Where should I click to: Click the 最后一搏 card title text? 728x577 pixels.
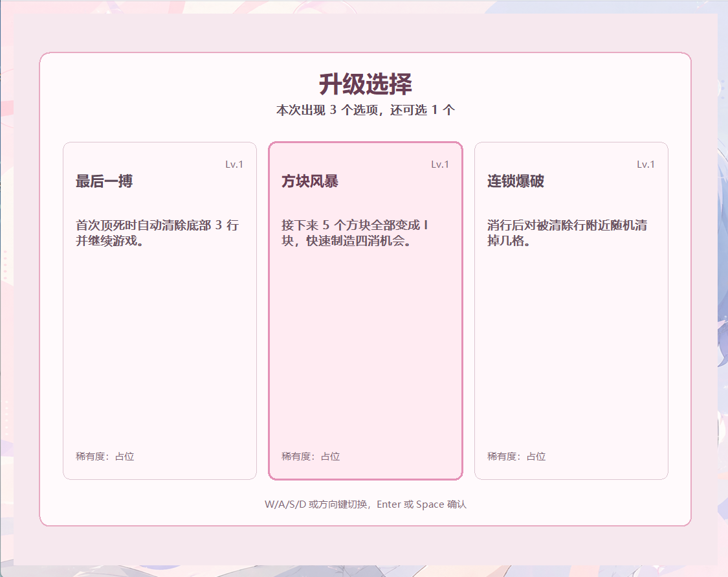pos(104,182)
